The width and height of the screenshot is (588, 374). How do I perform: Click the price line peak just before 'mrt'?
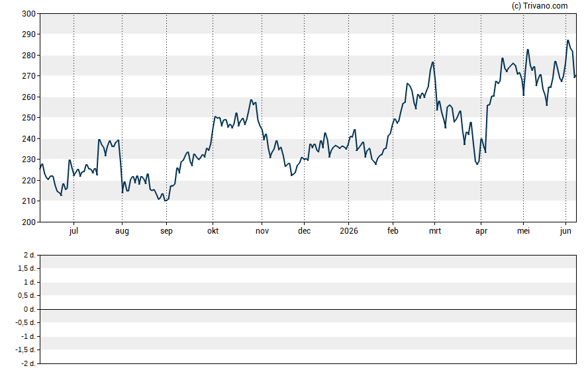(x=433, y=62)
